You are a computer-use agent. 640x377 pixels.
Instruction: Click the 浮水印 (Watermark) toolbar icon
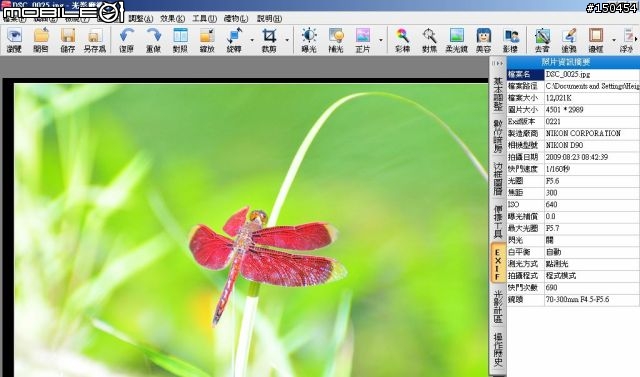pyautogui.click(x=627, y=40)
